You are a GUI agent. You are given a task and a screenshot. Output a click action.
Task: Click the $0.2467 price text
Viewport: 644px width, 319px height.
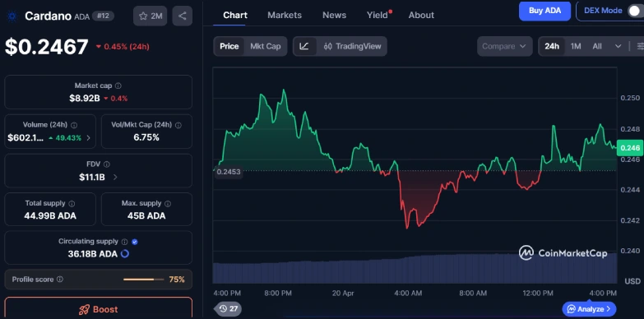point(46,47)
